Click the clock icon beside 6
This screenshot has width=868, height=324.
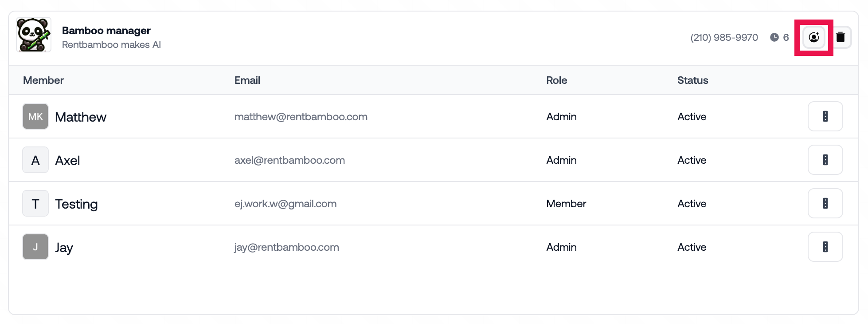pos(774,37)
